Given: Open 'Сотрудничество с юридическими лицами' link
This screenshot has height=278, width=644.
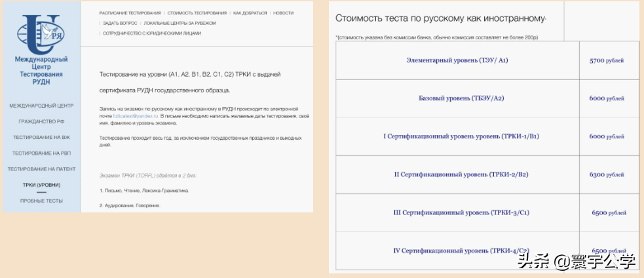Looking at the screenshot, I should (x=152, y=33).
